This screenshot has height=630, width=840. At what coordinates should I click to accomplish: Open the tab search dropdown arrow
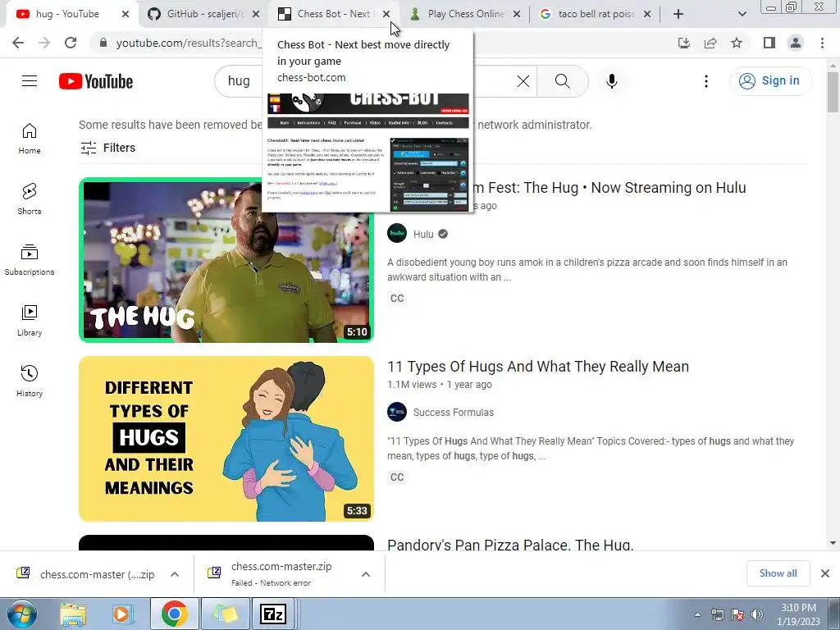click(742, 14)
